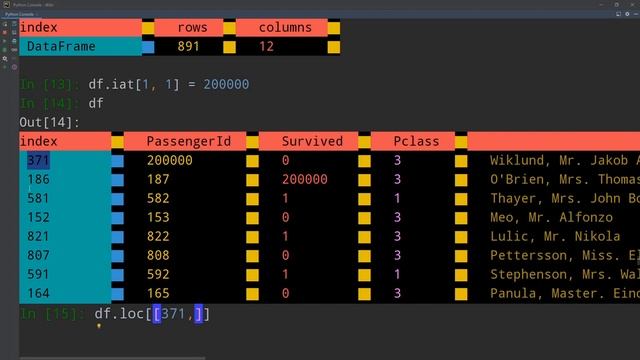Click the 'rows' header in the summary table
This screenshot has height=360, width=640.
(x=192, y=27)
